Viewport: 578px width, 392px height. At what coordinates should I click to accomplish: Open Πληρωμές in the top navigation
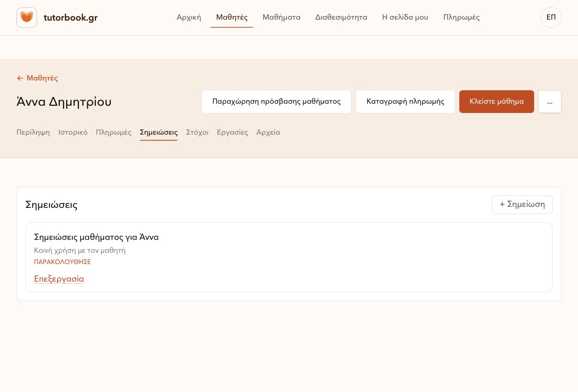[461, 18]
